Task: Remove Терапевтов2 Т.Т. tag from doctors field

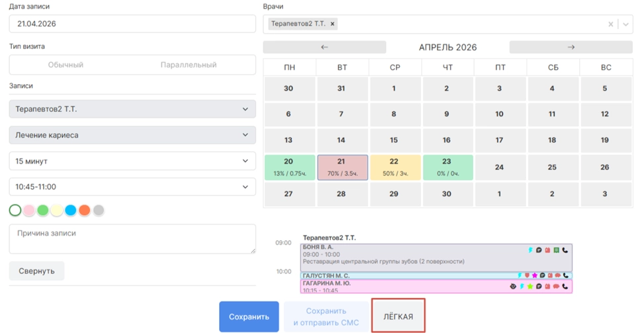Action: tap(333, 24)
